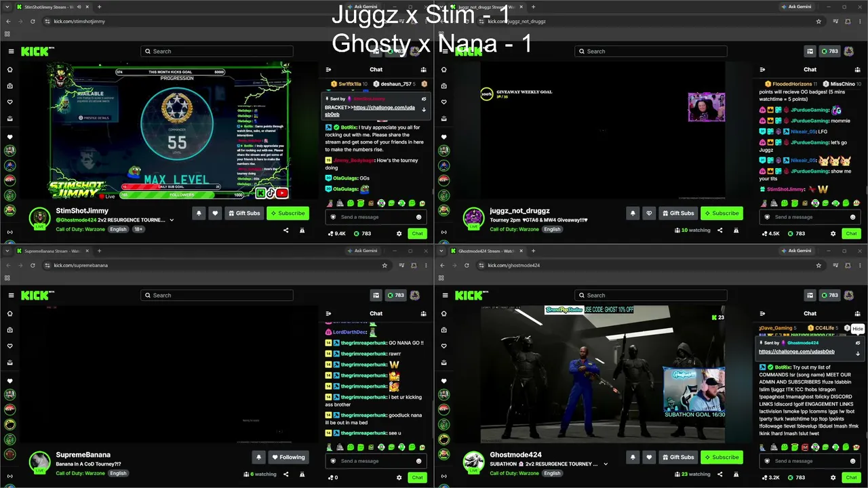The width and height of the screenshot is (868, 488).
Task: Click Gift Subs for juggz_not_druggz
Action: point(677,213)
